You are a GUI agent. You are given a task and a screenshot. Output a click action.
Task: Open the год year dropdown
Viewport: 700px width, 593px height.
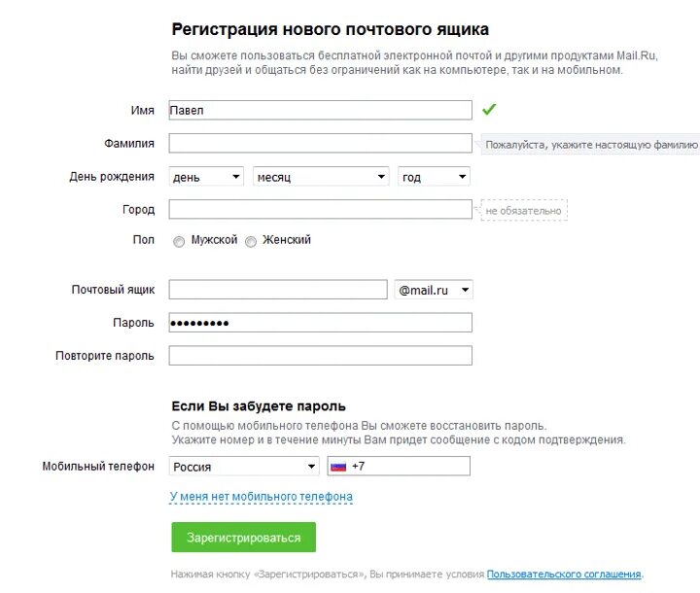click(x=434, y=177)
